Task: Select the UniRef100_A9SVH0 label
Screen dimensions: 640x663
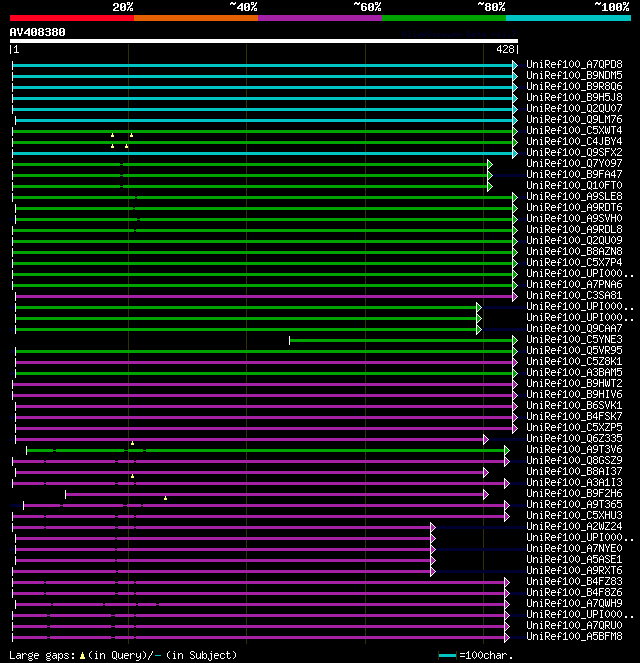Action: pos(574,219)
